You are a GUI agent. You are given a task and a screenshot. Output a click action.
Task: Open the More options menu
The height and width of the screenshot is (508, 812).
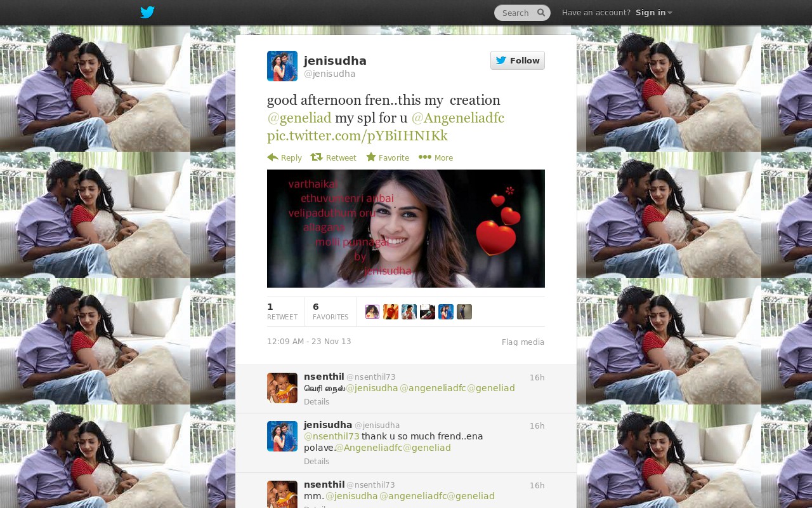[436, 157]
